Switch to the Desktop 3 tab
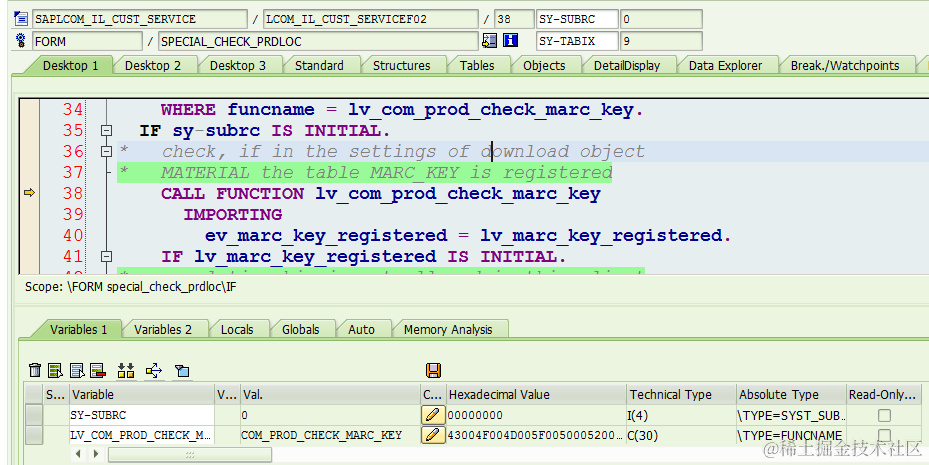This screenshot has height=465, width=929. point(238,65)
